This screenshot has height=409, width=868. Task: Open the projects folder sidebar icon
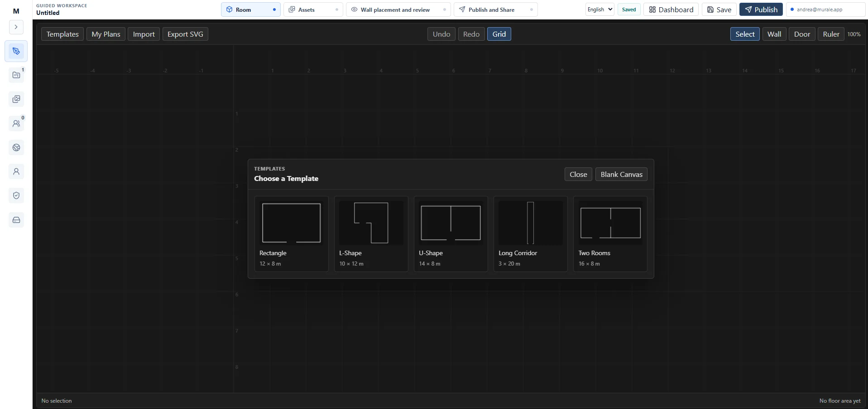(16, 75)
